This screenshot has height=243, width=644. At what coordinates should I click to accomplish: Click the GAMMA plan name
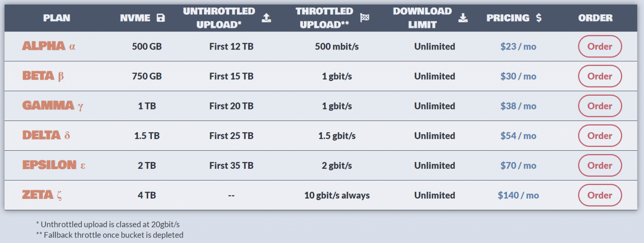point(48,106)
